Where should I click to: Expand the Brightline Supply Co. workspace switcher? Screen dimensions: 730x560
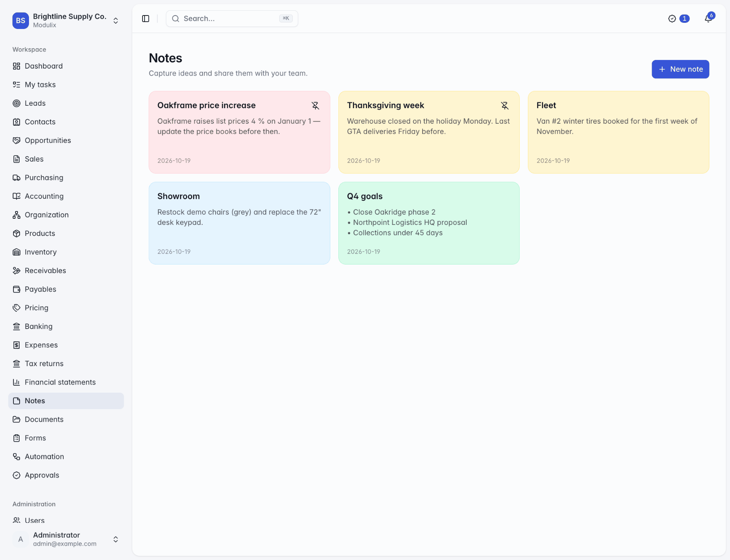[116, 21]
